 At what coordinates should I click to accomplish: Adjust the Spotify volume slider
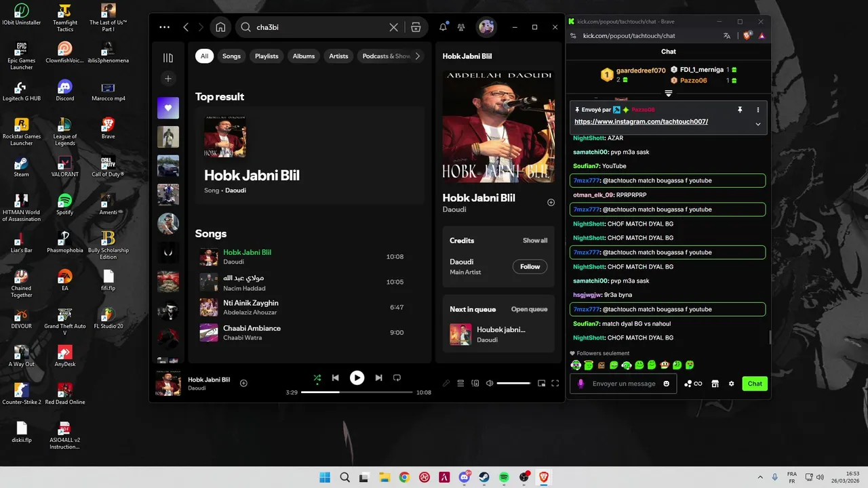[x=513, y=384]
